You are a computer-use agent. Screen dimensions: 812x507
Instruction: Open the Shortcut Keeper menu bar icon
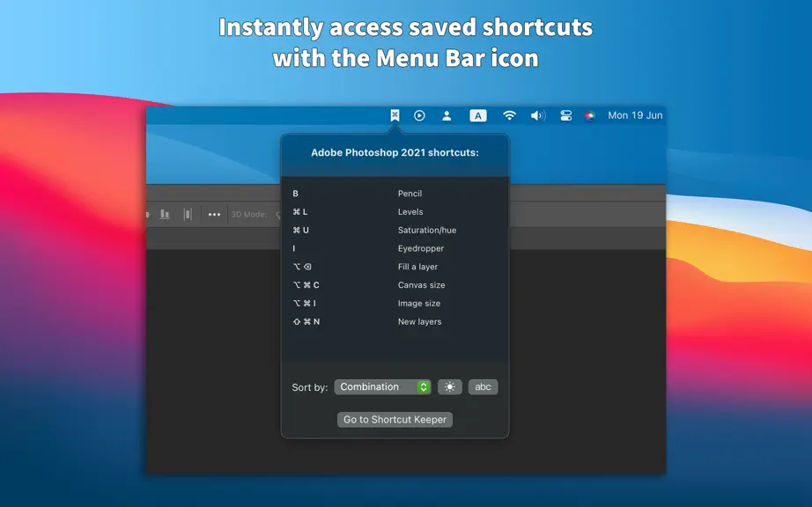395,115
